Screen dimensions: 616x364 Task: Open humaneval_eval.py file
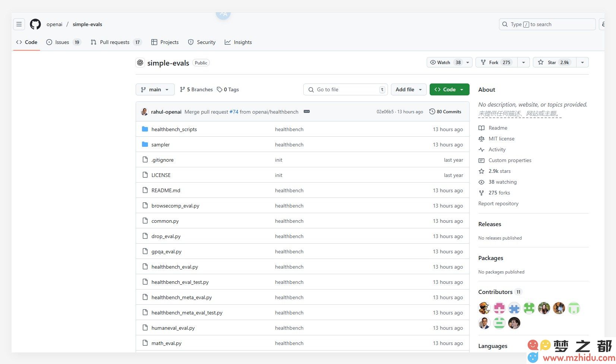point(173,328)
